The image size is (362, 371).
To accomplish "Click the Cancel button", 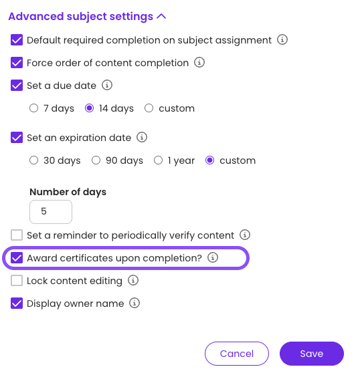I will pyautogui.click(x=237, y=354).
